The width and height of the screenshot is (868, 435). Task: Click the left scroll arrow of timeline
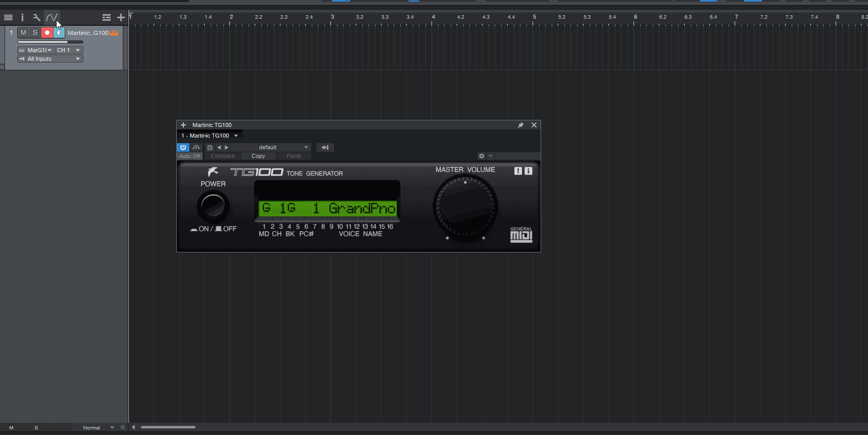[133, 427]
